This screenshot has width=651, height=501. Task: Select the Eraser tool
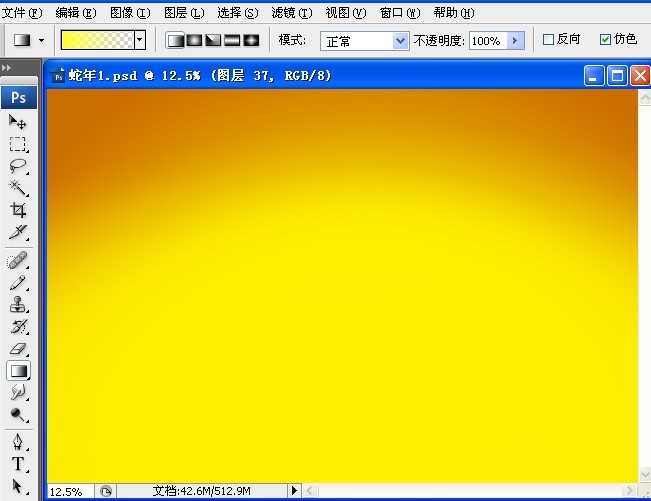pyautogui.click(x=17, y=349)
